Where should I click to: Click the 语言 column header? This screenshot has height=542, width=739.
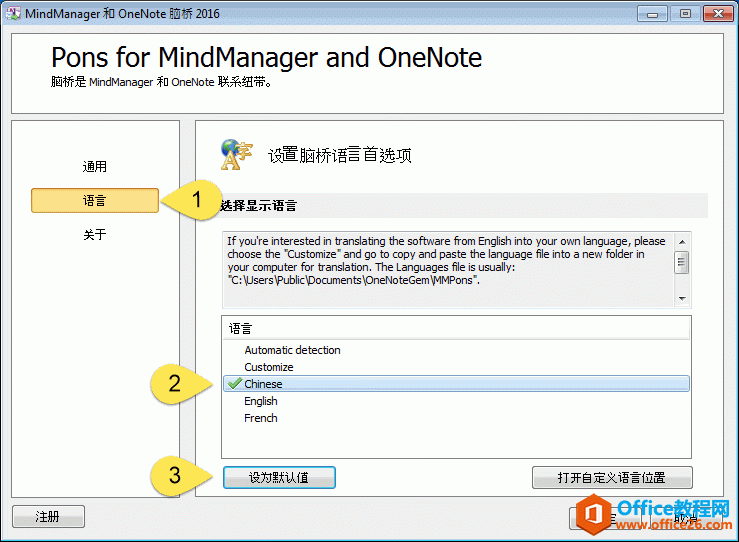click(x=456, y=328)
